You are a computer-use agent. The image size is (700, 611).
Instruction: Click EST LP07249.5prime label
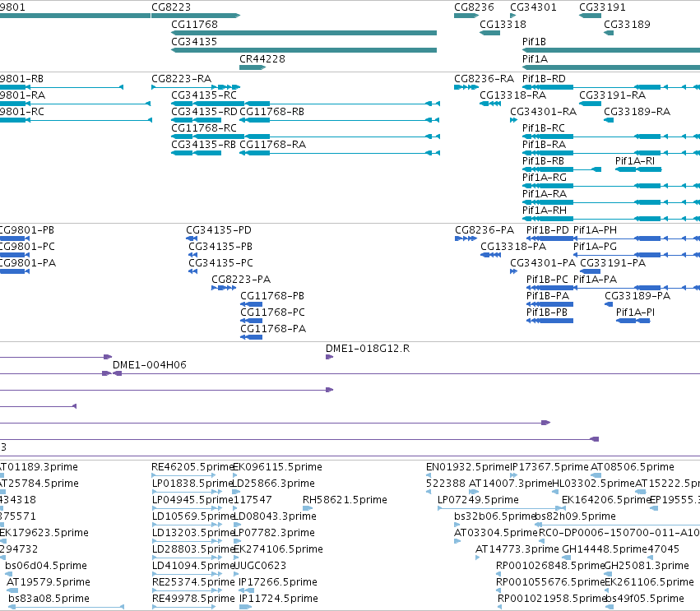click(x=478, y=500)
